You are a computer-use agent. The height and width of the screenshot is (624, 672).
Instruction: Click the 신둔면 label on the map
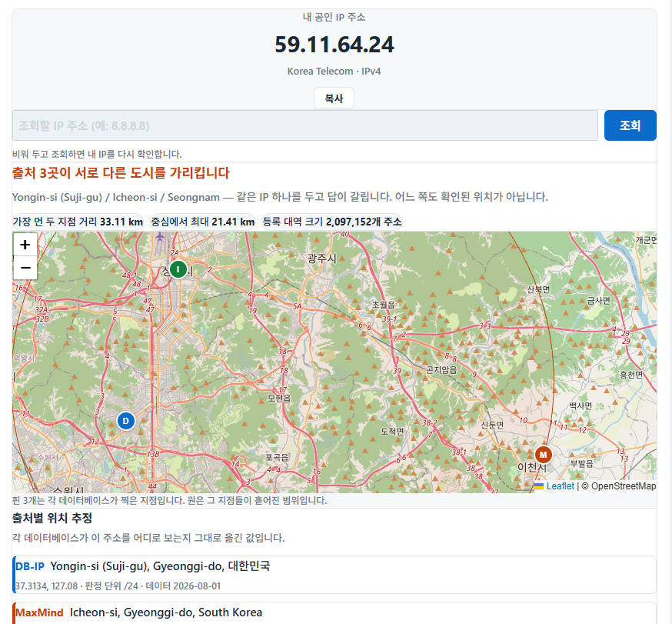[x=492, y=425]
